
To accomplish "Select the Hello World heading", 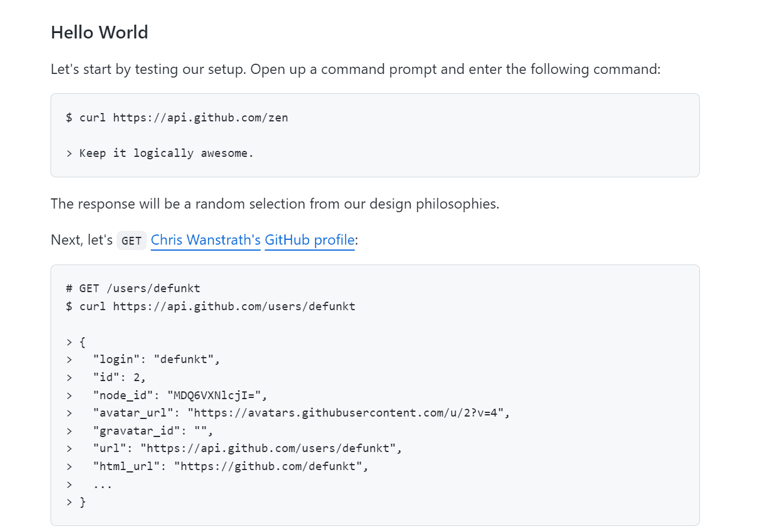I will pos(99,32).
